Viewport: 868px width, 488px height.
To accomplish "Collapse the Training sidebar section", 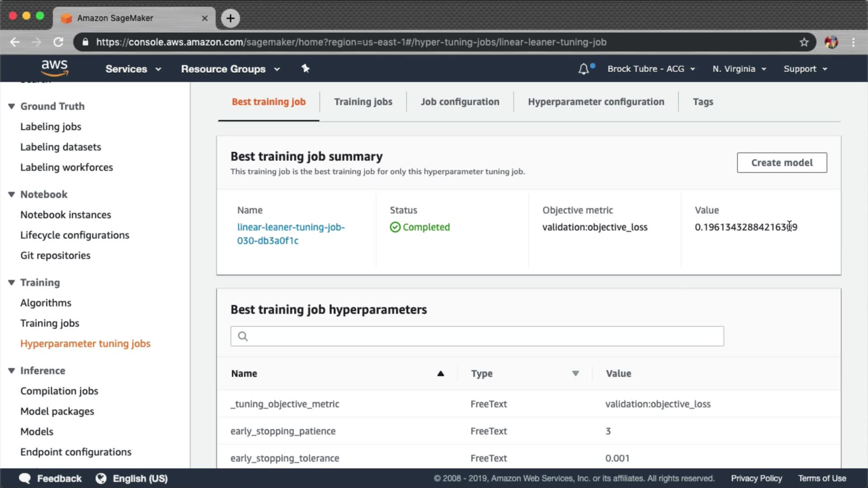I will 12,282.
